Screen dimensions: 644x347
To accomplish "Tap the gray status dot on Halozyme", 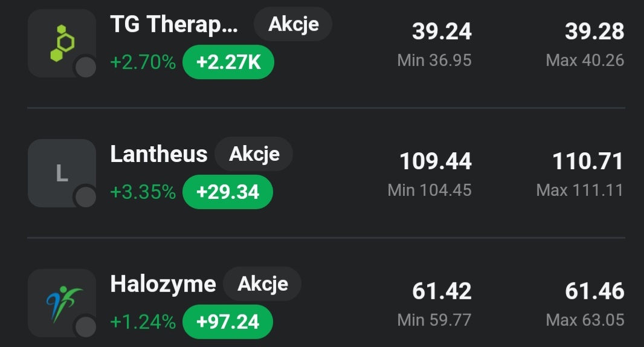I will point(86,326).
